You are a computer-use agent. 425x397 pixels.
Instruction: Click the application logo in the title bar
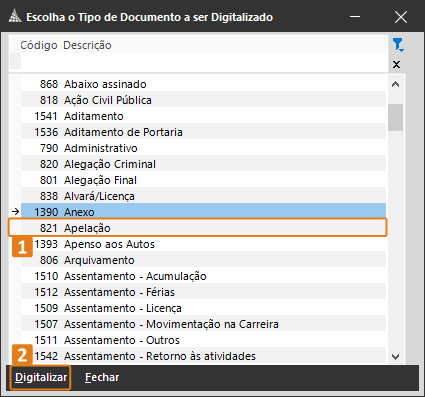[x=15, y=17]
